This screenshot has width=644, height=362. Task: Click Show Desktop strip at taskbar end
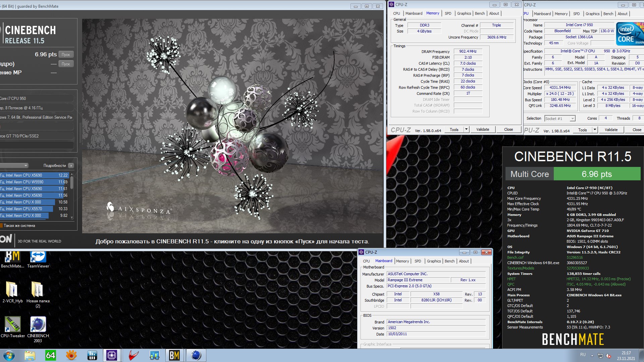[x=642, y=355]
